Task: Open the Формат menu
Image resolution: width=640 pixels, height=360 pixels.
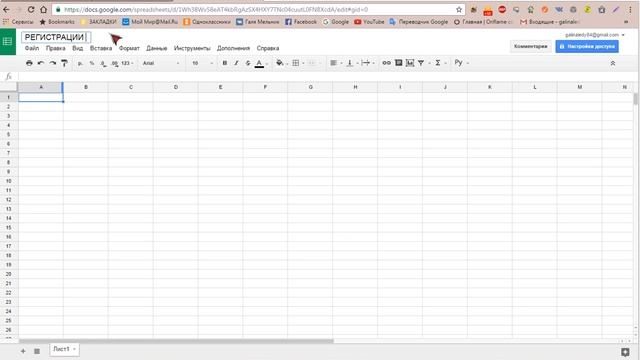Action: (129, 48)
